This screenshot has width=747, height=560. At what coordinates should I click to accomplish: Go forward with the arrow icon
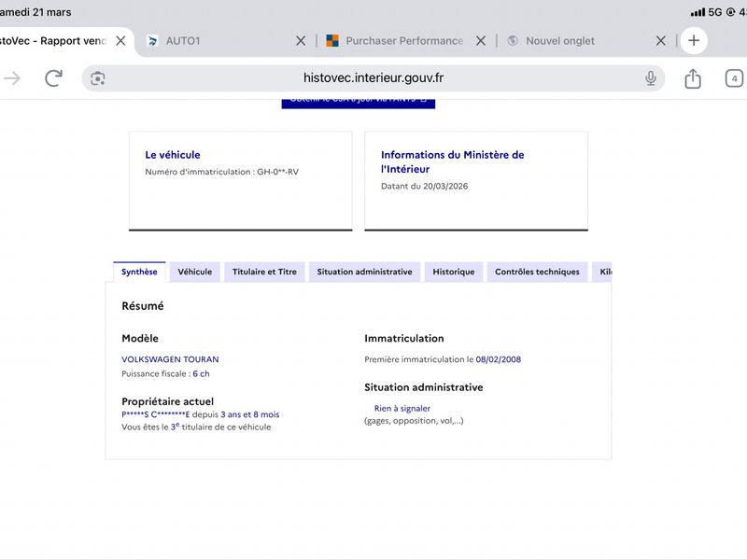click(12, 78)
